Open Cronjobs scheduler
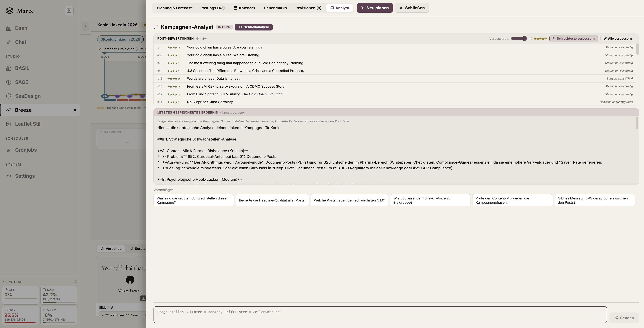The image size is (644, 328). tap(40, 150)
